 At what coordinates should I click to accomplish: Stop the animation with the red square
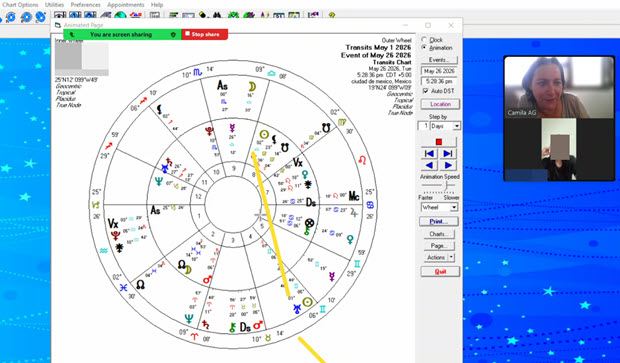click(x=438, y=142)
